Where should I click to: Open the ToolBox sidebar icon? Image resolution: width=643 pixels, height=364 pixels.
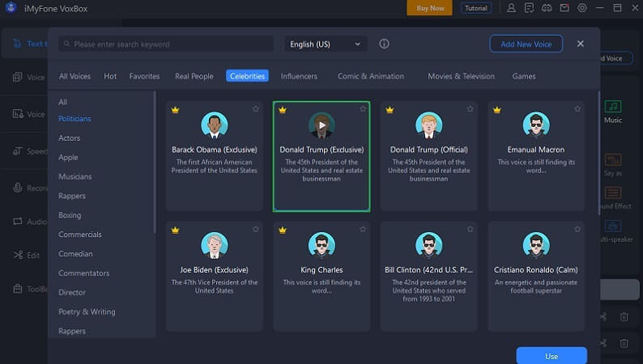[18, 289]
